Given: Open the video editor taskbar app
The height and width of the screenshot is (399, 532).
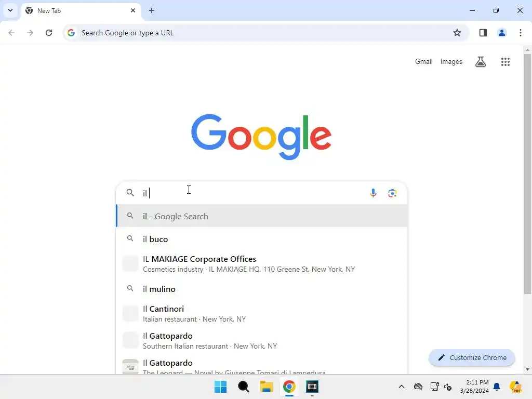Looking at the screenshot, I should point(312,387).
